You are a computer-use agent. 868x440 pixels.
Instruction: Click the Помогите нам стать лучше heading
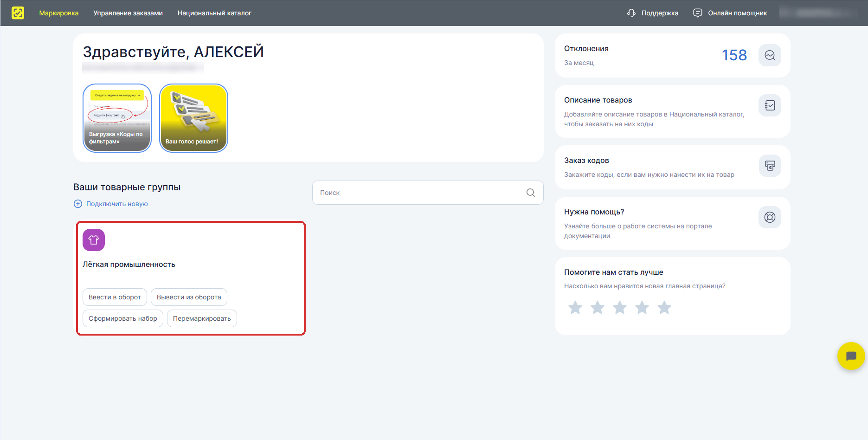(x=614, y=272)
